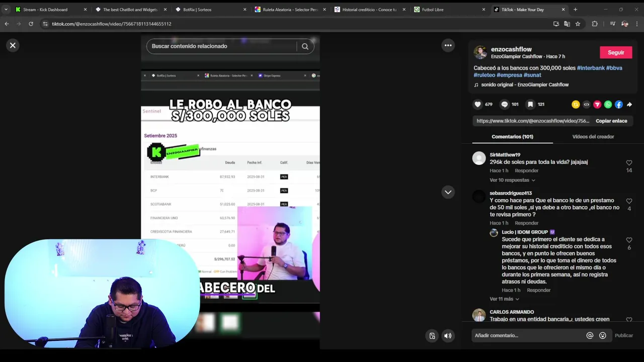
Task: Open emoji picker in comment box
Action: (x=603, y=335)
